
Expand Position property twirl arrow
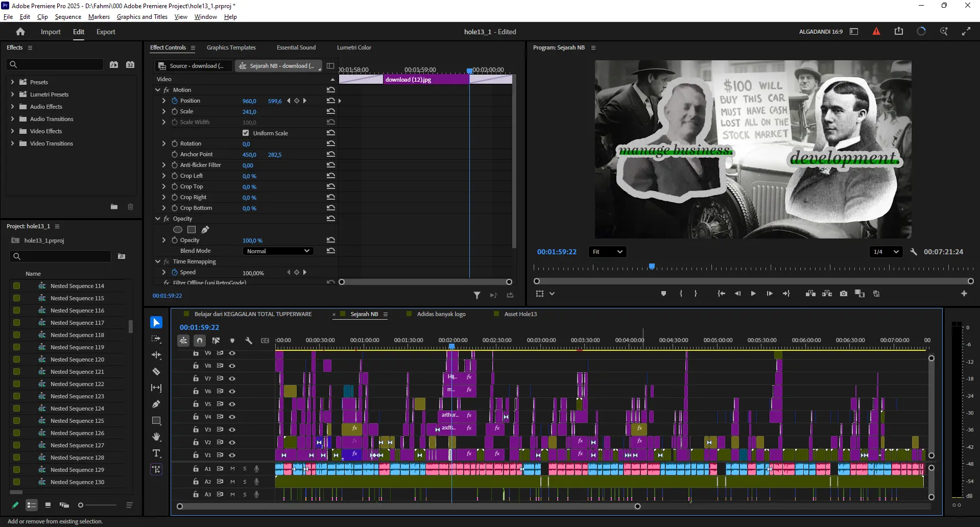(164, 101)
